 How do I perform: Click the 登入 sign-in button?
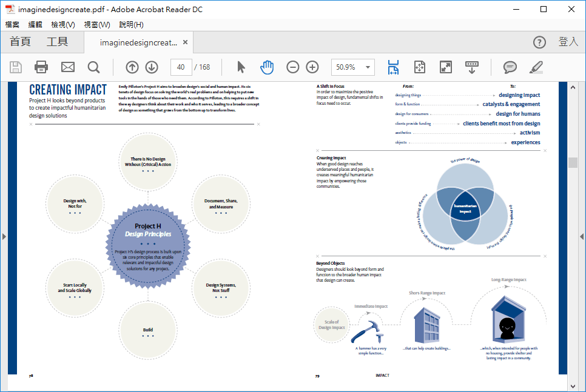pos(568,42)
